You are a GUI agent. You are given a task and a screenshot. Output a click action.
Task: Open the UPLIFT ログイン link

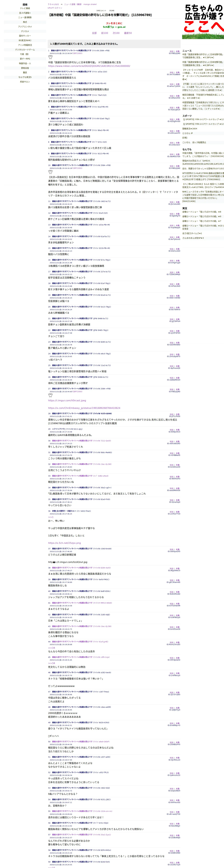(x=55, y=8)
